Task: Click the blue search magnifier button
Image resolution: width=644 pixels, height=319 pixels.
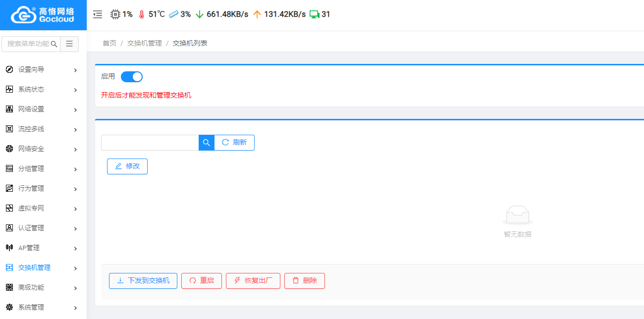Action: click(x=207, y=143)
